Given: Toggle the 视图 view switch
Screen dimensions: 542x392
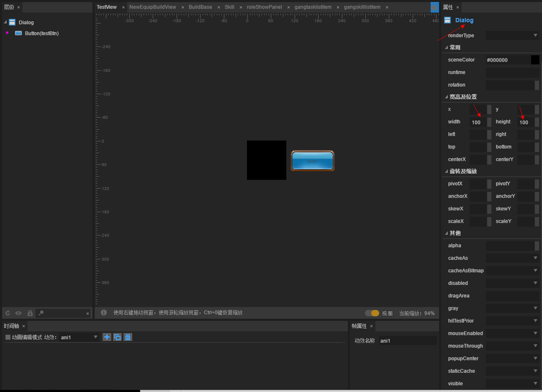Looking at the screenshot, I should tap(372, 313).
